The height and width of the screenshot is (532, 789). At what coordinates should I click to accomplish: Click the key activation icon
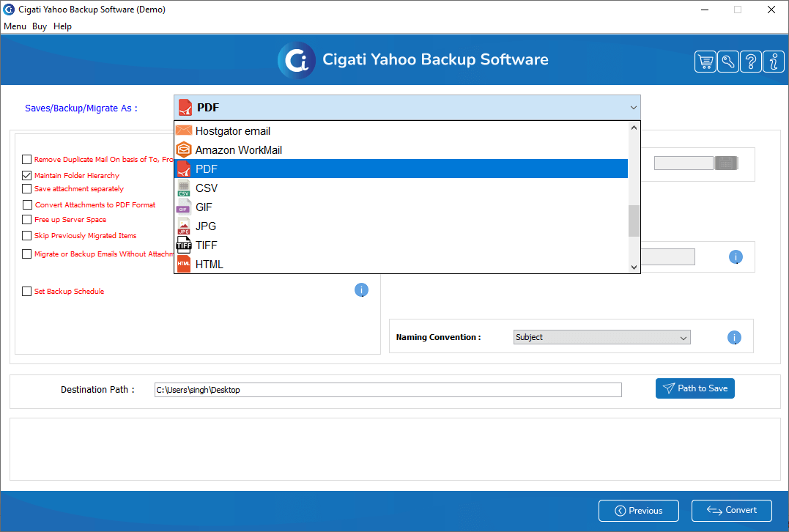point(728,62)
